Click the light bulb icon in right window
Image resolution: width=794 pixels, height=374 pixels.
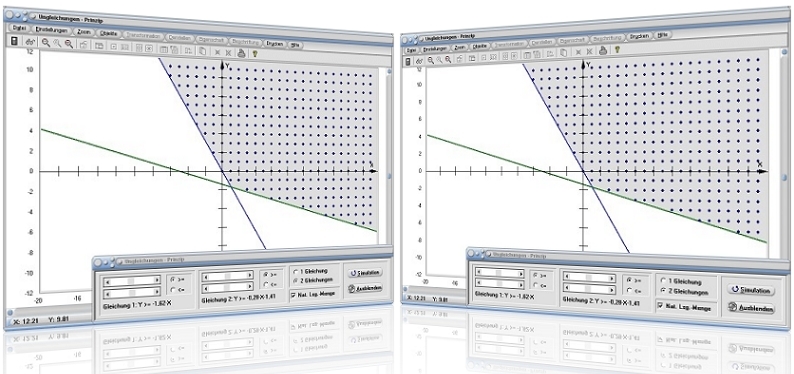point(617,50)
